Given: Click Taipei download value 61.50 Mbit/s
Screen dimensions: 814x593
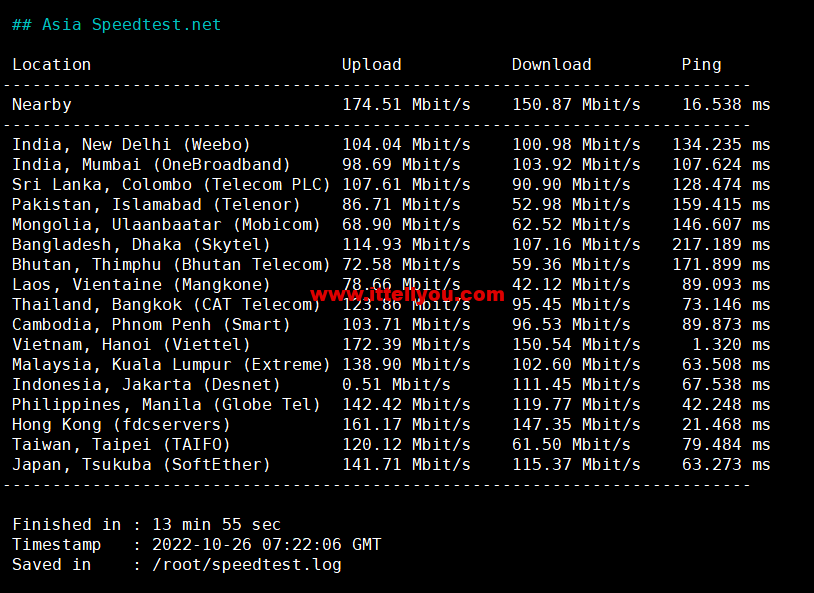Looking at the screenshot, I should (571, 445).
